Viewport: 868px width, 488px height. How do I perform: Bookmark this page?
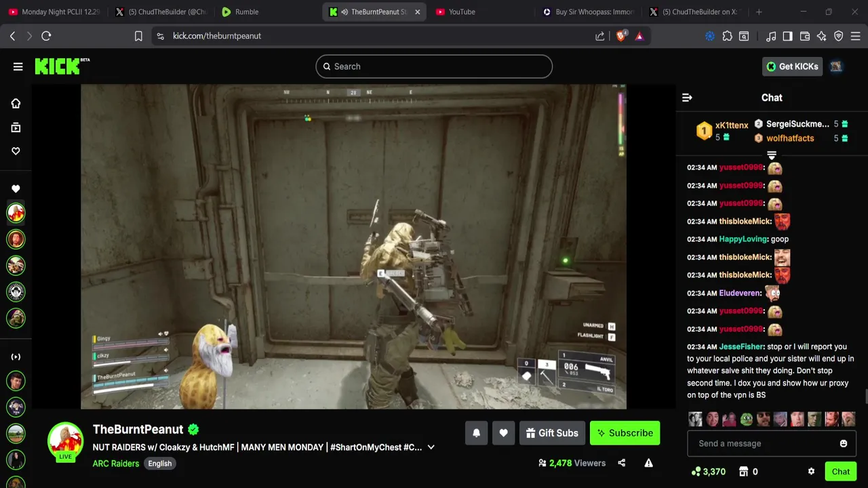pyautogui.click(x=138, y=36)
